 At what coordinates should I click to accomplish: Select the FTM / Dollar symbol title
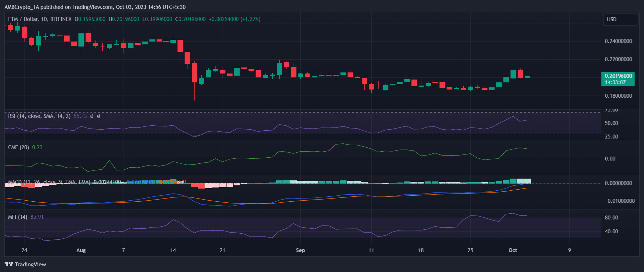point(40,19)
